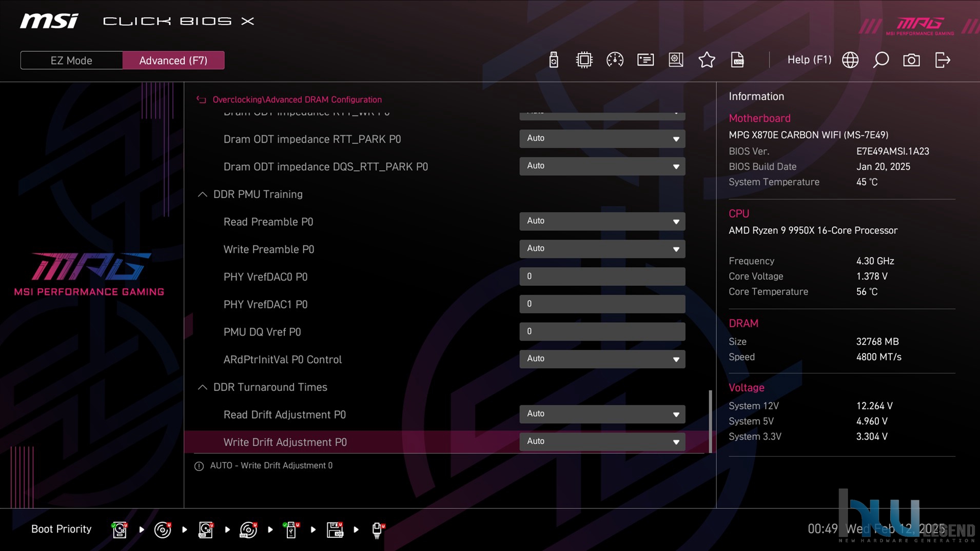Select the PHY VrefDAC0 P0 label
980x551 pixels.
coord(265,277)
